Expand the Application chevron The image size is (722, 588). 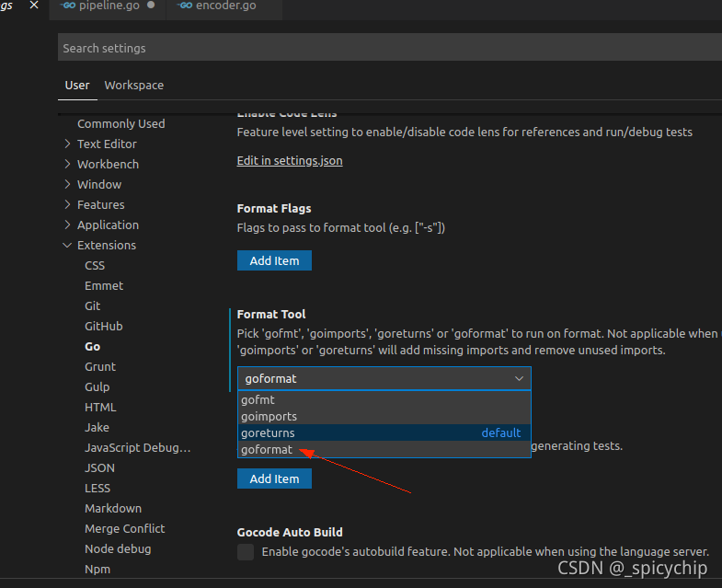coord(68,225)
